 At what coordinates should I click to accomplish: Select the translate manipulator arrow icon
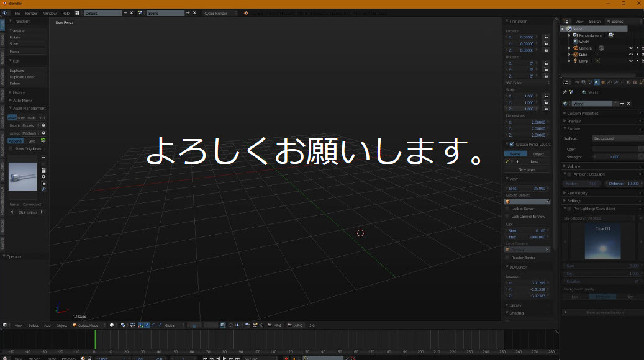147,325
